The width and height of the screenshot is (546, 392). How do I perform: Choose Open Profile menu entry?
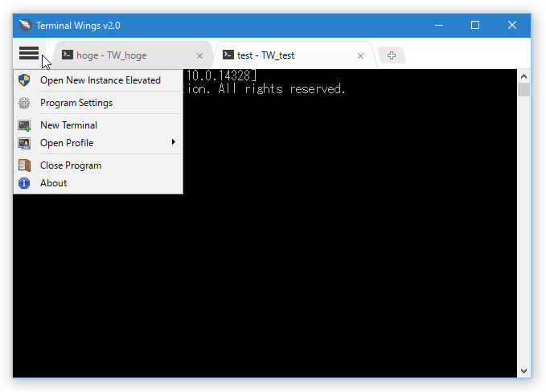(98, 143)
